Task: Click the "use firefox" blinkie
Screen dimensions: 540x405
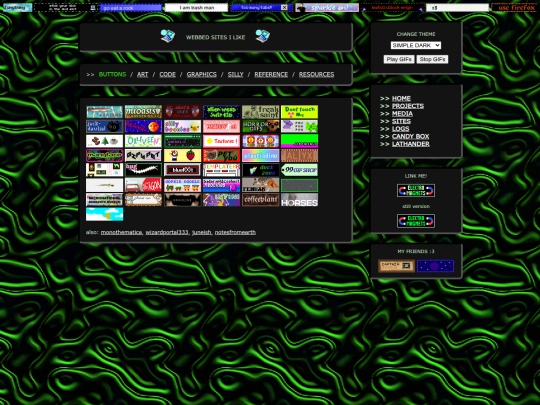Action: [516, 7]
